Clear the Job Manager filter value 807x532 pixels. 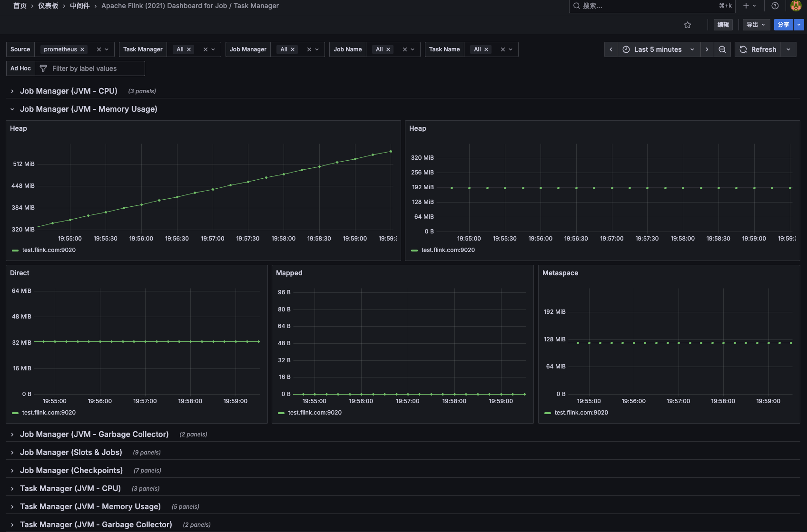[x=309, y=49]
